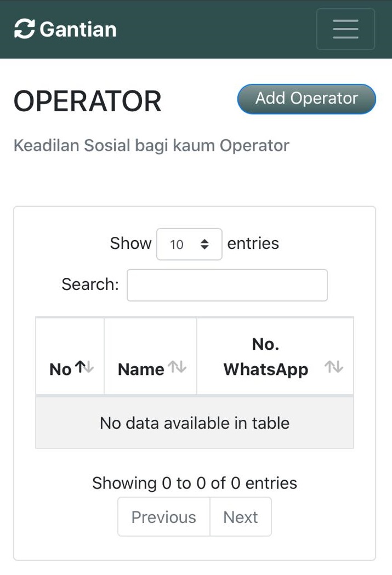Click the Gantian brand name link
The height and width of the screenshot is (575, 392).
point(78,29)
